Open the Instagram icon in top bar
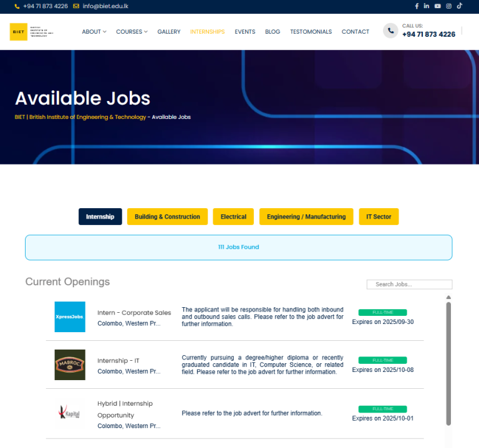This screenshot has width=479, height=448. coord(448,6)
